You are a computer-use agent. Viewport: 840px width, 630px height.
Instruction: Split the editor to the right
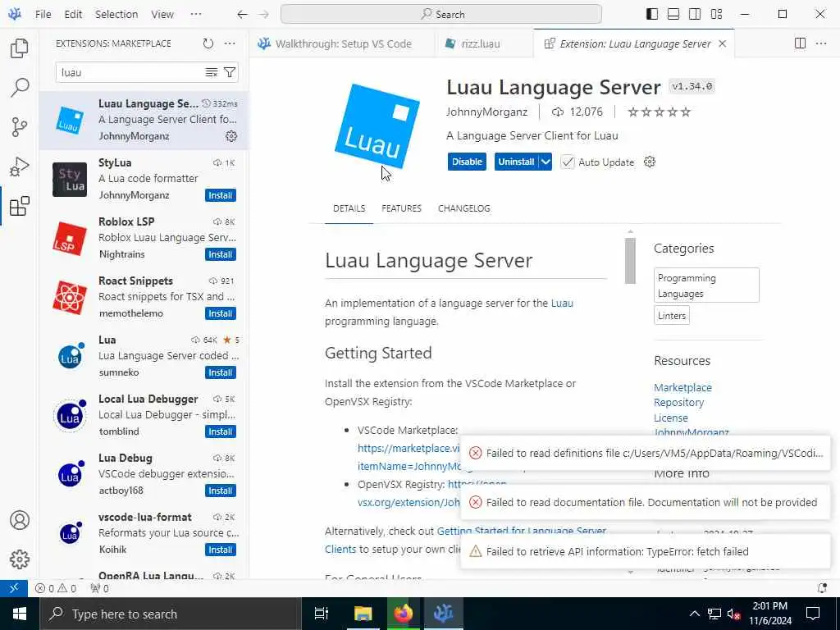(x=800, y=43)
